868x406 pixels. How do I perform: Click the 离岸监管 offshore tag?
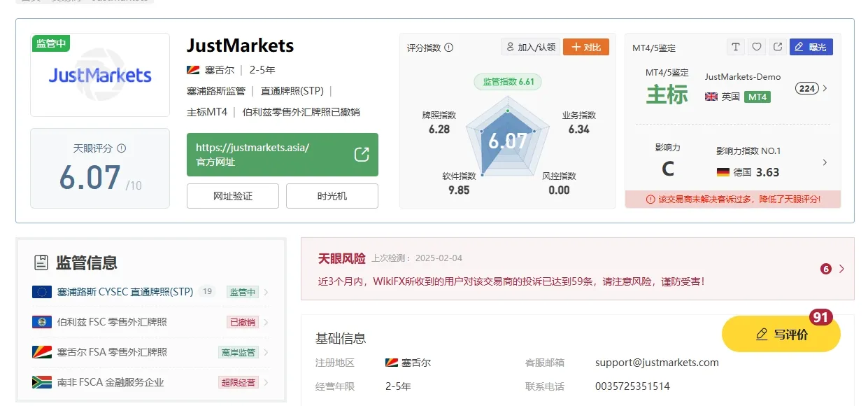[x=239, y=353]
